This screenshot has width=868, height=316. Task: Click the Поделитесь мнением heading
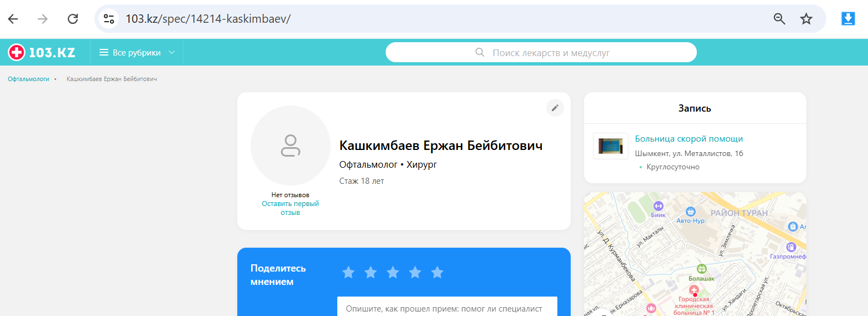(x=278, y=275)
